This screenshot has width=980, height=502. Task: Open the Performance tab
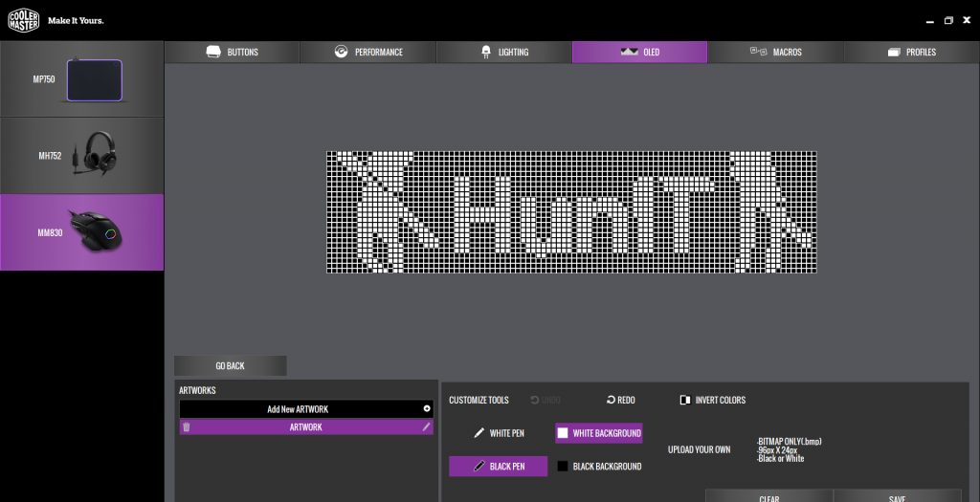pos(368,52)
